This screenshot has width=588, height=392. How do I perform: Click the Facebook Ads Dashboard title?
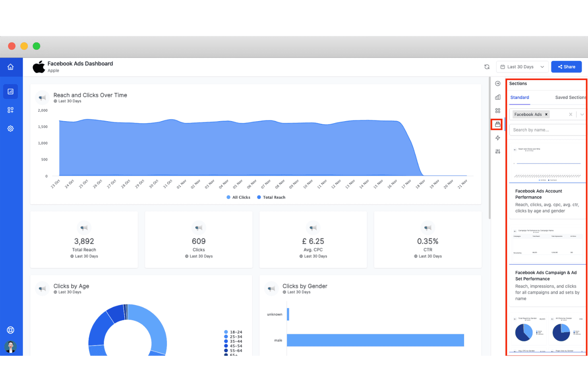[x=80, y=64]
